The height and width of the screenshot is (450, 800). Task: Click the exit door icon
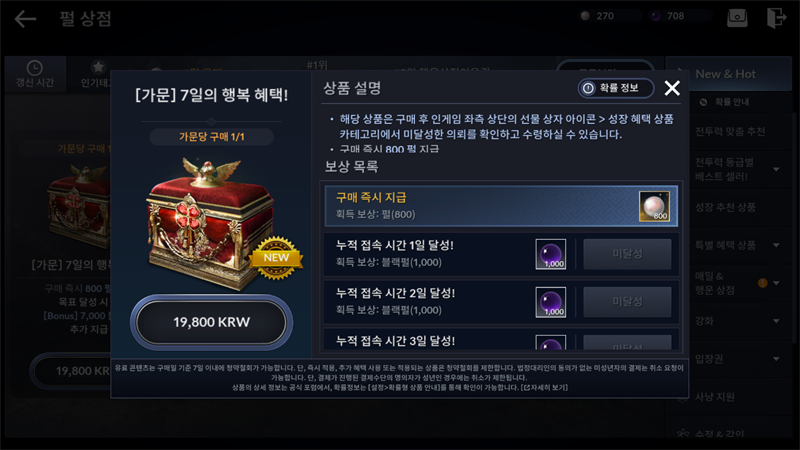point(776,18)
